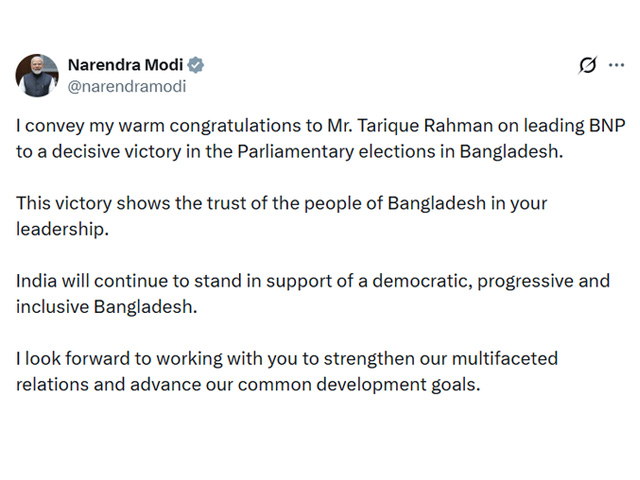Click the blue verified badge
This screenshot has width=640, height=480.
[x=197, y=65]
